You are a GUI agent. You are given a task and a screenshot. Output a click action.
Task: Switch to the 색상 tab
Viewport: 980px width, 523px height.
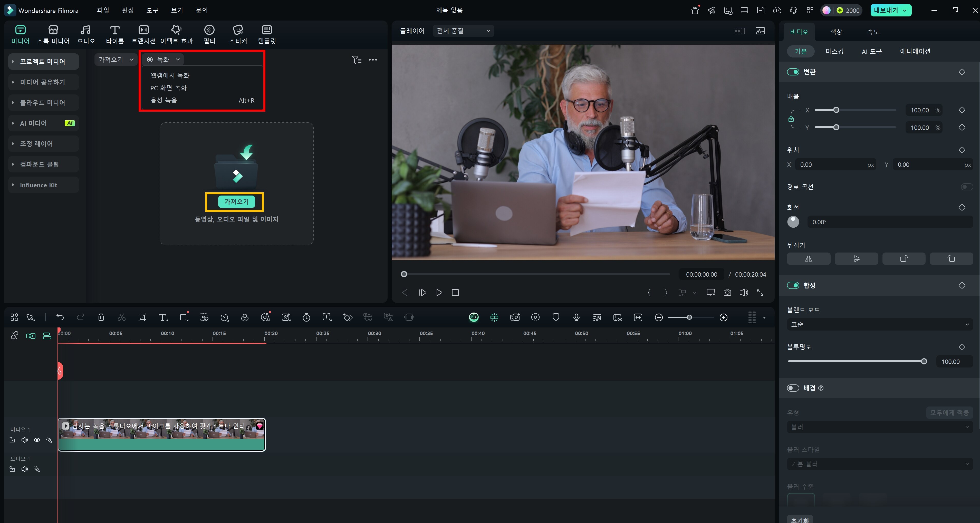[x=836, y=32]
